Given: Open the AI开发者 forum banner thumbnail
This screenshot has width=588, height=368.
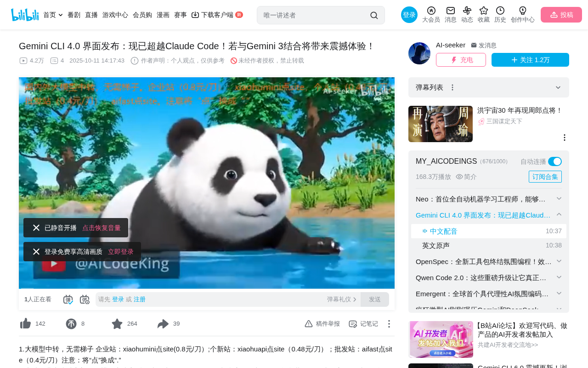Looking at the screenshot, I should click(441, 339).
